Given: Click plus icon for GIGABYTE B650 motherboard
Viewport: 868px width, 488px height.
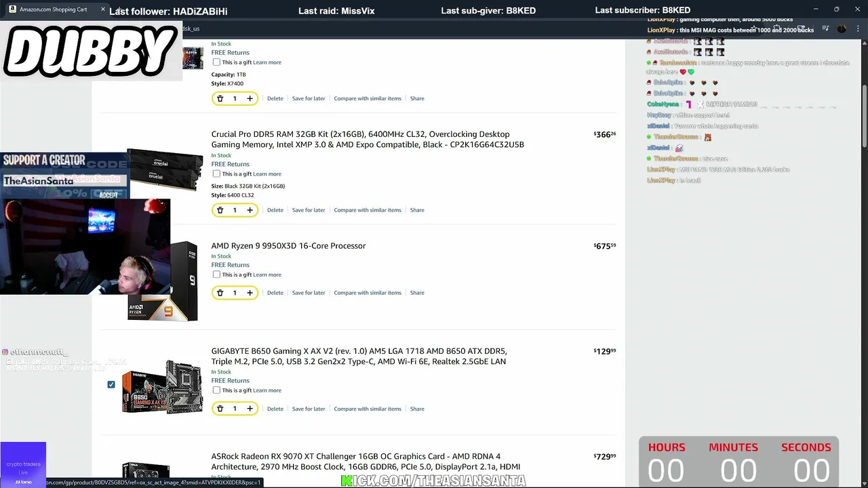Looking at the screenshot, I should click(x=250, y=409).
